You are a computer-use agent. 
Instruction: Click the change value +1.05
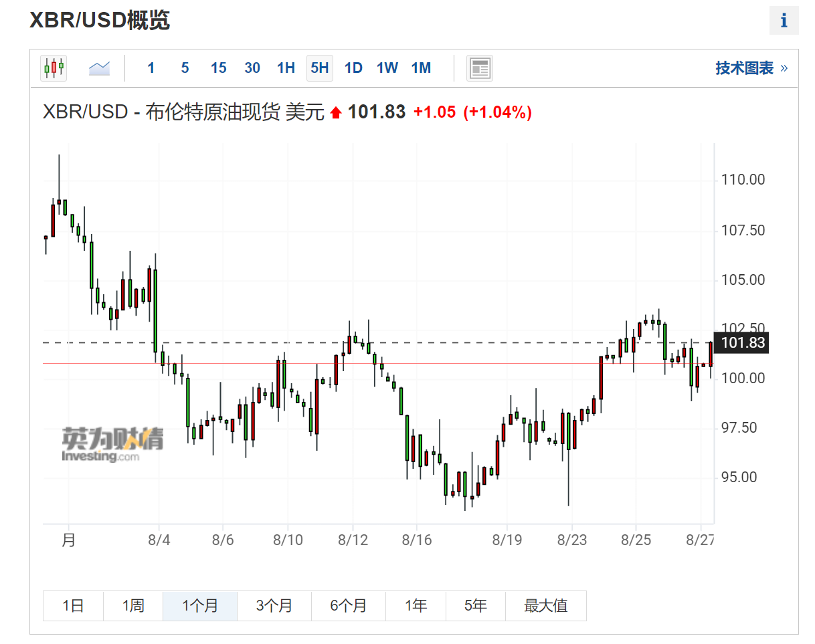pos(434,112)
